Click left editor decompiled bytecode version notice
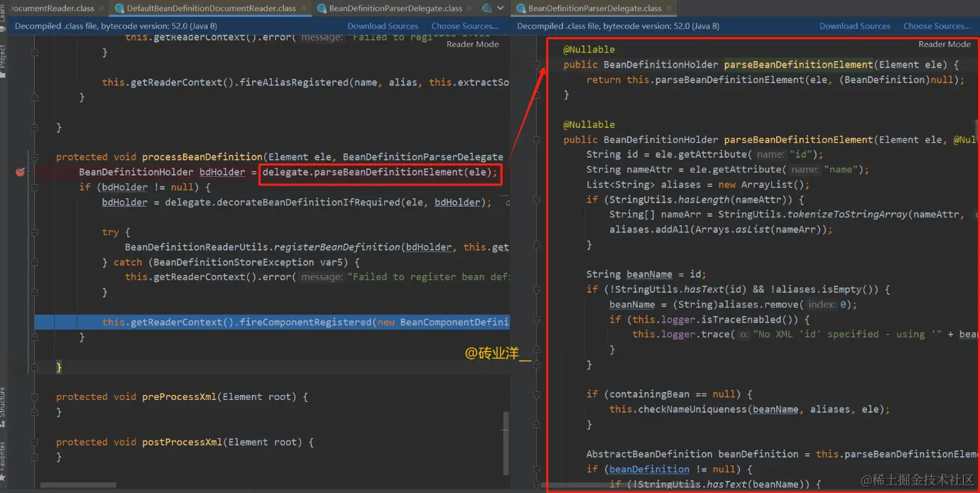980x493 pixels. pos(116,26)
